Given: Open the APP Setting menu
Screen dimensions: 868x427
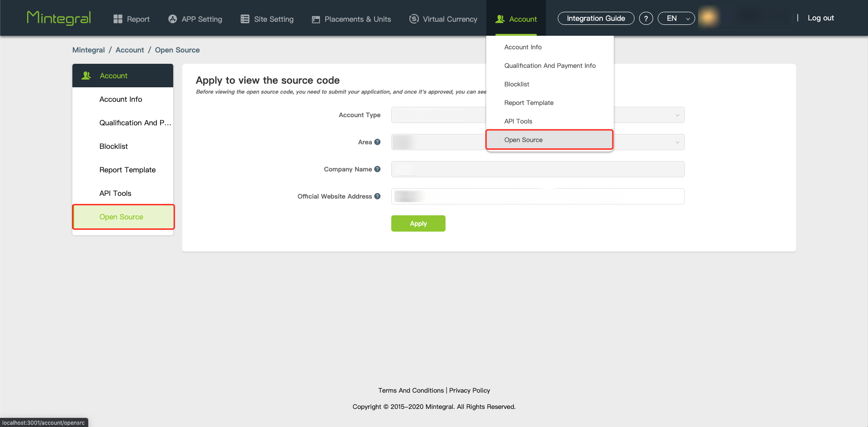Looking at the screenshot, I should pyautogui.click(x=195, y=19).
